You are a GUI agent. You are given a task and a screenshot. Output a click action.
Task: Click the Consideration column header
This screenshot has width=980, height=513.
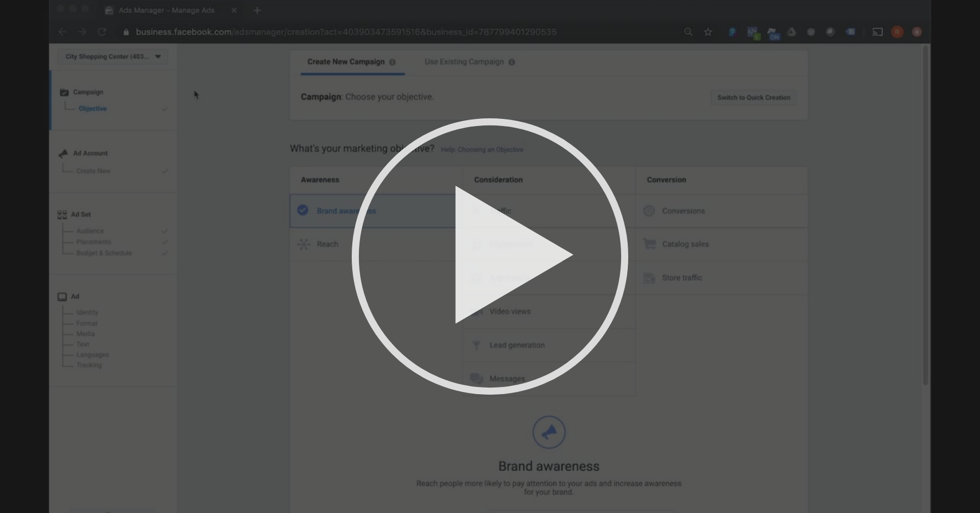click(498, 180)
